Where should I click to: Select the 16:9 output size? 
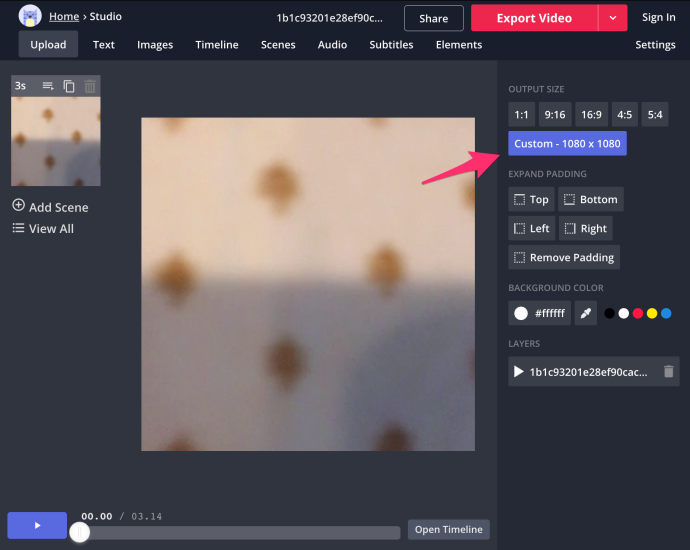(591, 114)
